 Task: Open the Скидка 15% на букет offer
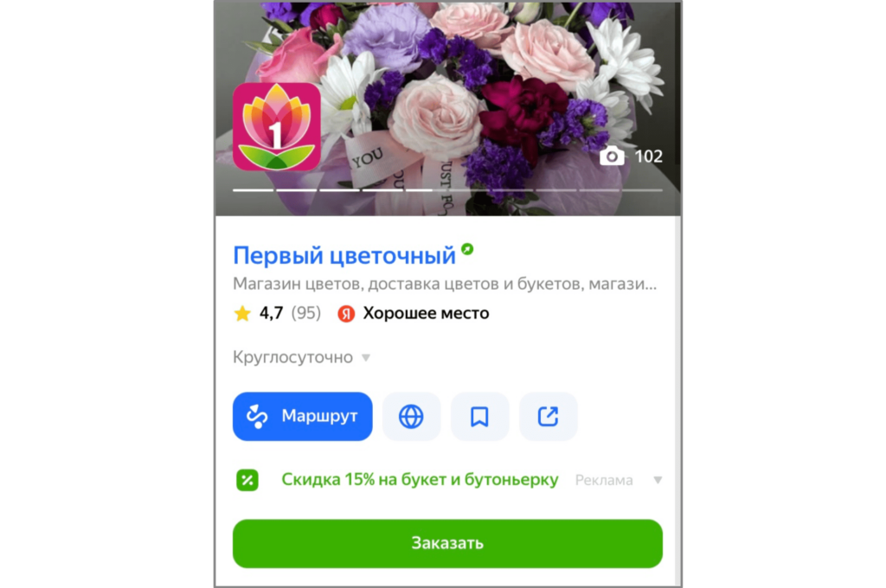[420, 480]
